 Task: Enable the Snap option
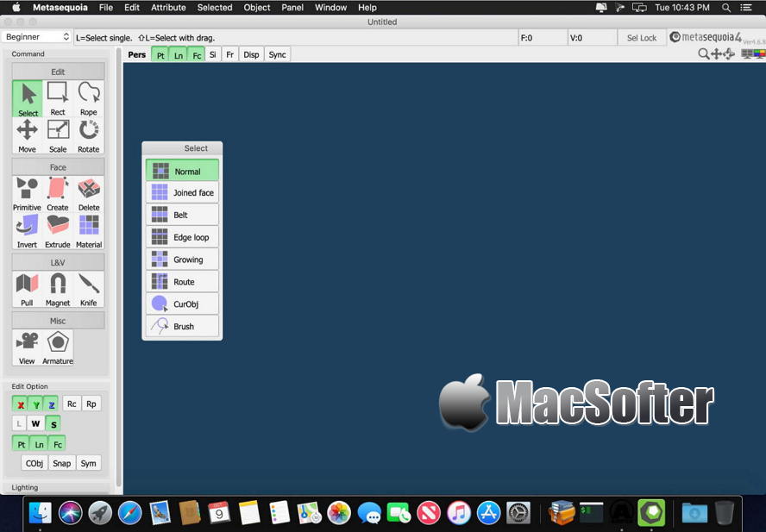click(x=61, y=463)
